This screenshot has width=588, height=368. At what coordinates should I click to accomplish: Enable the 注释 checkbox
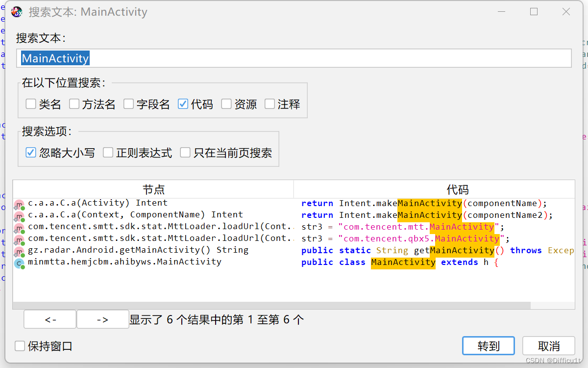(269, 104)
